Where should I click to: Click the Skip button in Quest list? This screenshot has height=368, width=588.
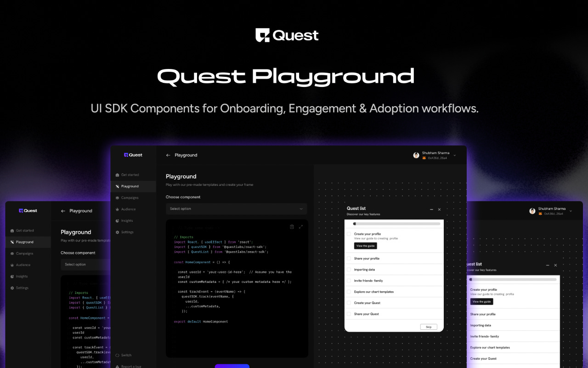429,327
